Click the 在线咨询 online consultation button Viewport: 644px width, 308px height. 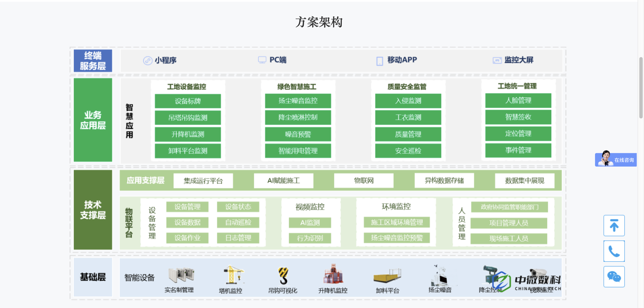[x=616, y=160]
